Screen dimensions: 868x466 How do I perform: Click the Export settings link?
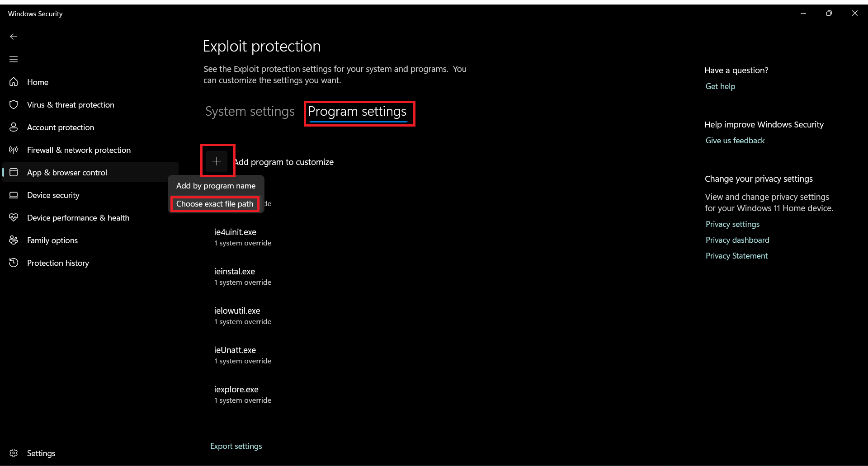pyautogui.click(x=236, y=446)
